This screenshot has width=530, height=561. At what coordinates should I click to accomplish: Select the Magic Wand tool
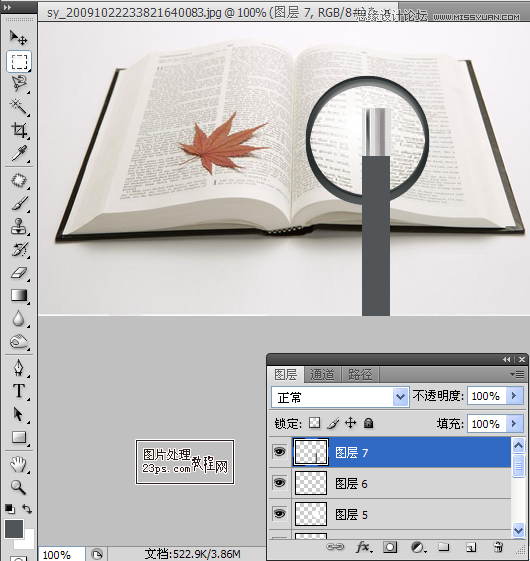pos(18,107)
